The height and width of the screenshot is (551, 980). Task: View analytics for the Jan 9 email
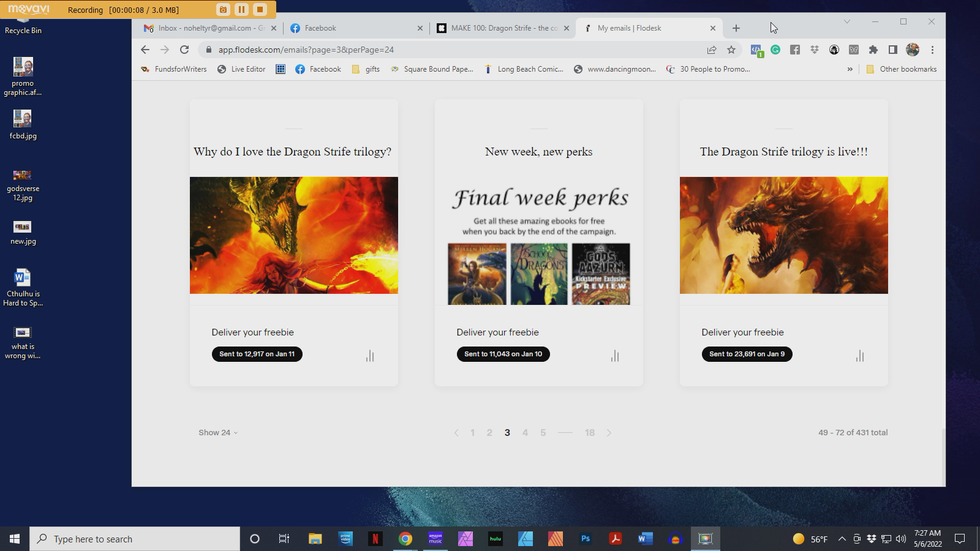point(860,356)
